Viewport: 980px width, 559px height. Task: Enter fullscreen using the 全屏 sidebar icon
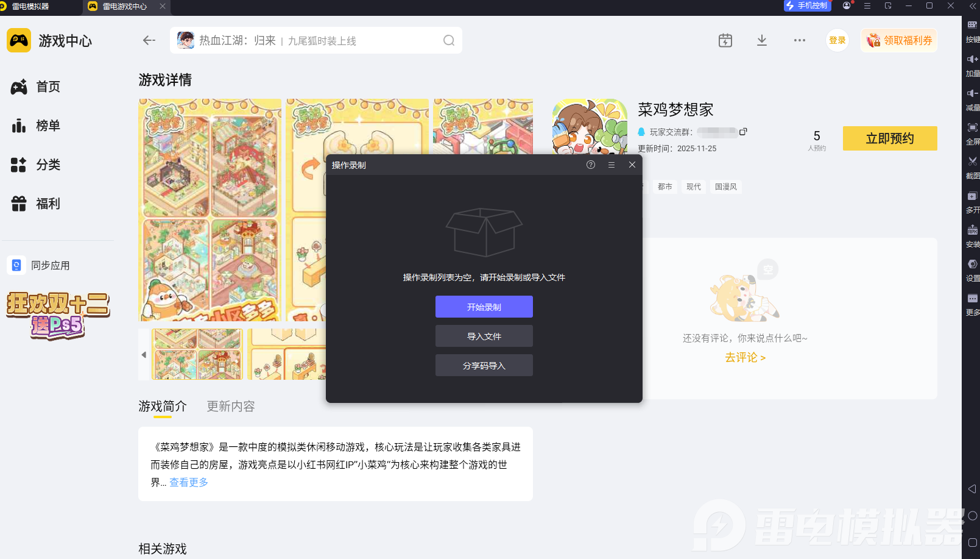coord(972,127)
